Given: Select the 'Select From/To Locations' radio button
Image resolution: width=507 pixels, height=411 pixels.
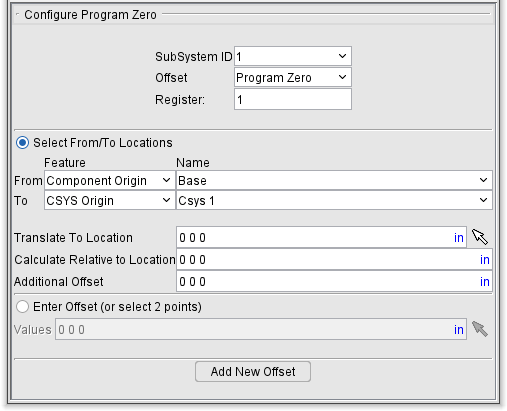Looking at the screenshot, I should 23,143.
